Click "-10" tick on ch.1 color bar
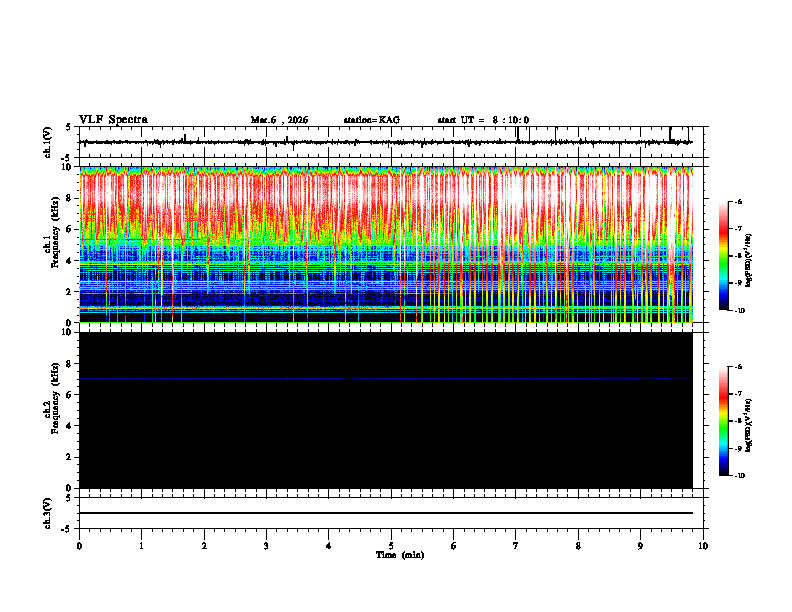 [739, 310]
